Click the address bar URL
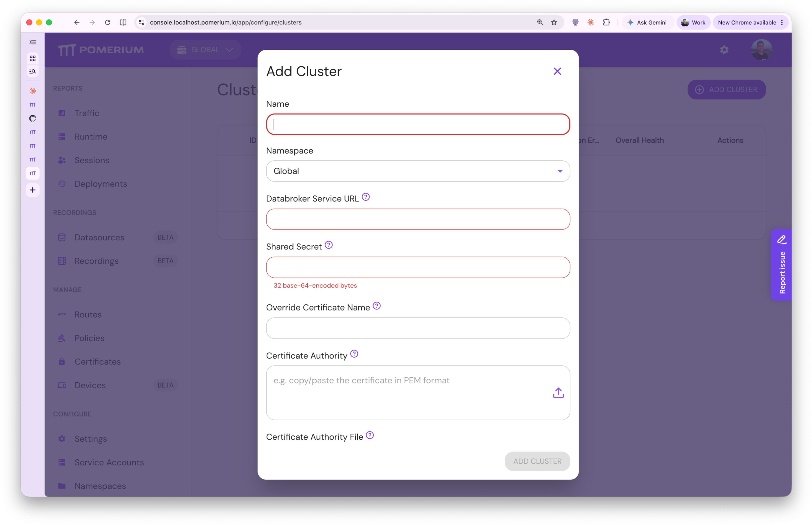812x525 pixels. click(225, 23)
